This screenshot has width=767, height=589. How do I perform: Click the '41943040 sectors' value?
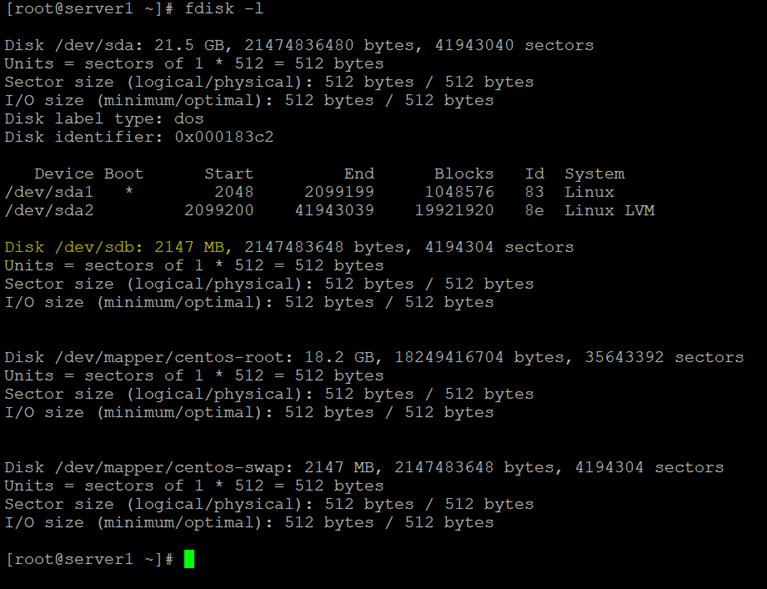point(514,45)
